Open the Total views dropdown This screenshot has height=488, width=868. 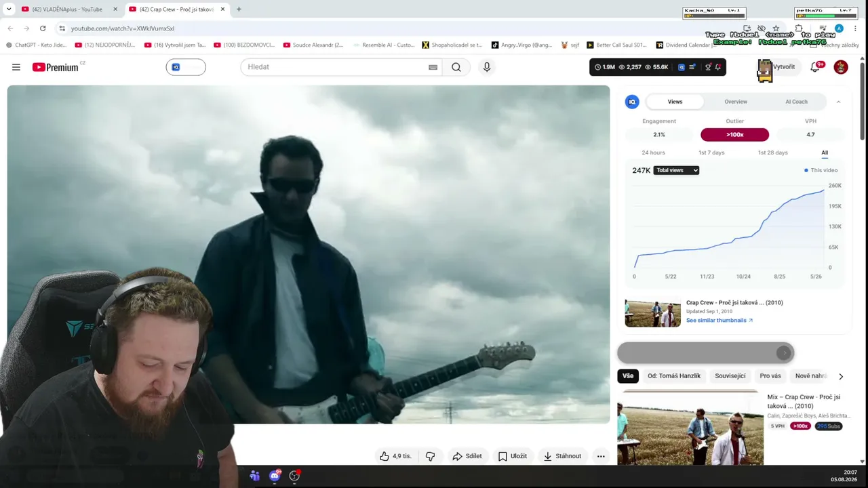(676, 170)
